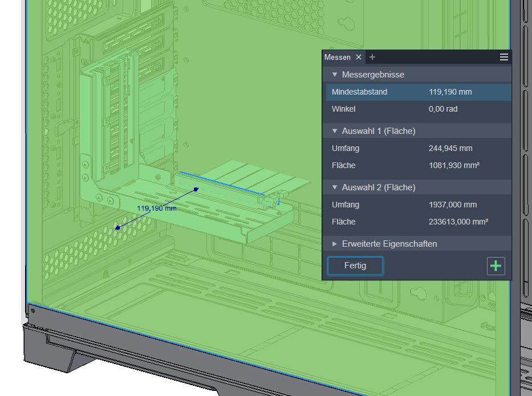Collapse the Messergebnisse section
This screenshot has width=532, height=396.
[x=335, y=75]
